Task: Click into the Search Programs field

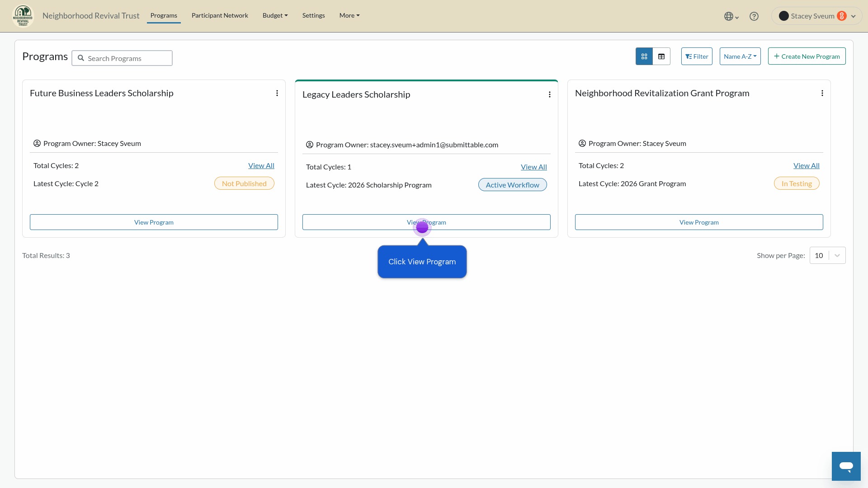Action: coord(122,58)
